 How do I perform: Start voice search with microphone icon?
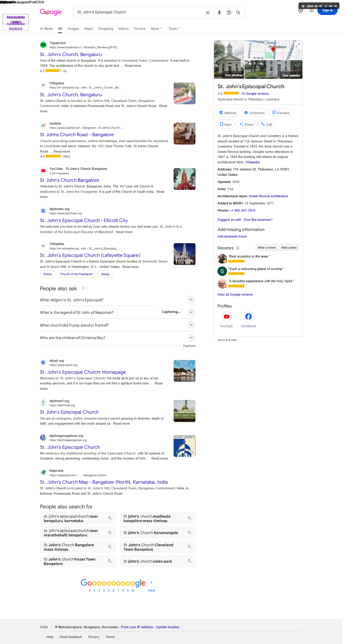point(219,13)
